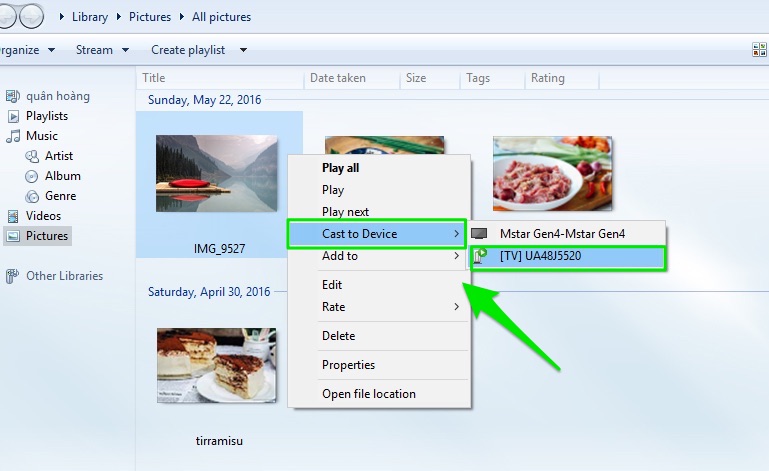Open the Videos library icon
The width and height of the screenshot is (769, 471).
[13, 216]
